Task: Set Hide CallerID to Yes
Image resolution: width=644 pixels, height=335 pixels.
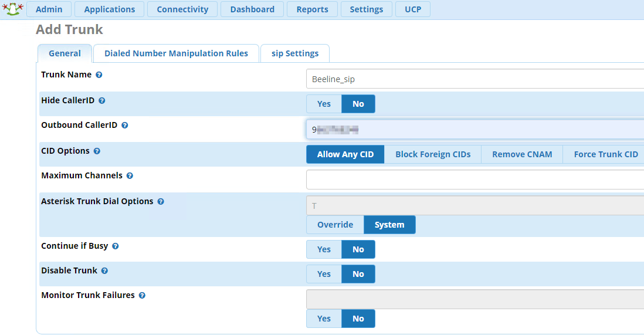Action: pos(324,104)
